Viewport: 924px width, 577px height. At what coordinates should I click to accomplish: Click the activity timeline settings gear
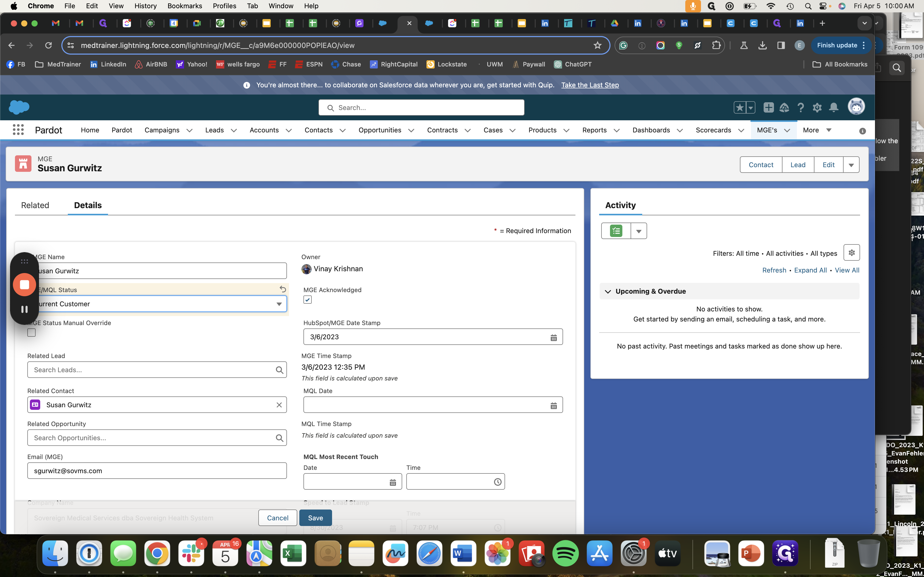851,253
